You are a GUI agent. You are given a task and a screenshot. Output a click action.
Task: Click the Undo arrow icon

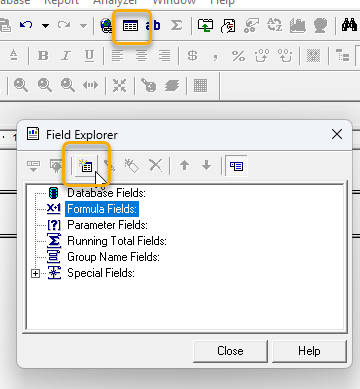(26, 25)
